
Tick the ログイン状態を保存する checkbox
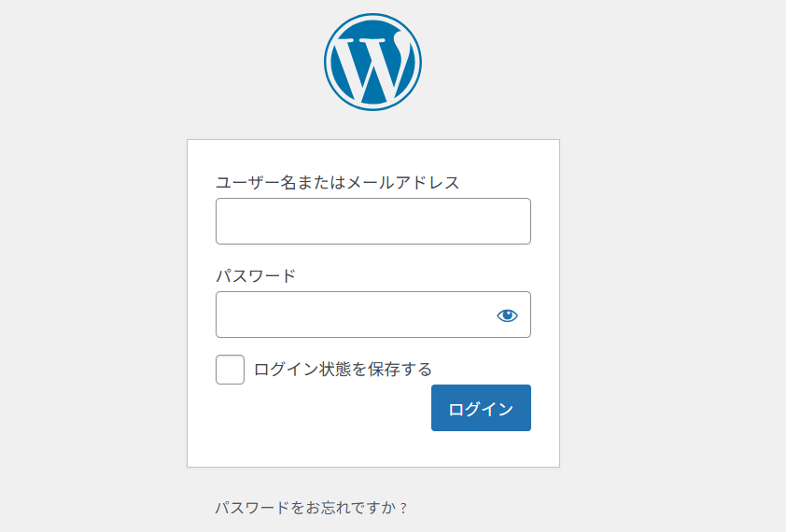click(x=230, y=370)
